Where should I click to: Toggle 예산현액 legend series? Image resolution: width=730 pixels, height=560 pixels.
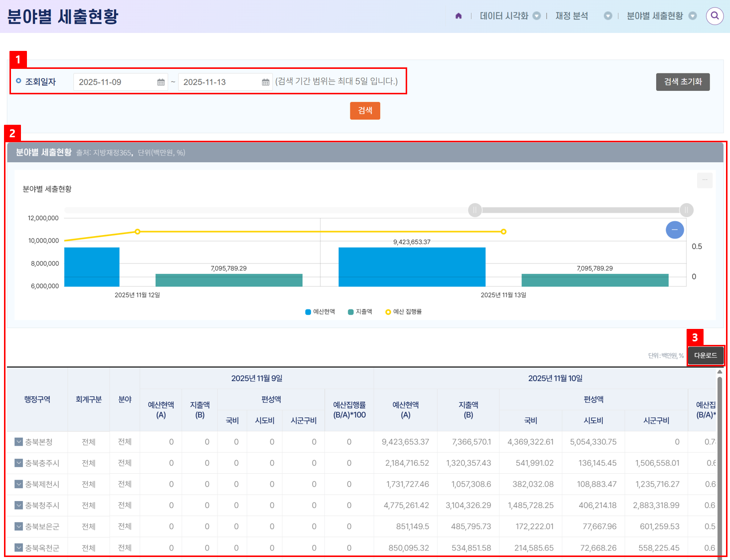[x=320, y=312]
